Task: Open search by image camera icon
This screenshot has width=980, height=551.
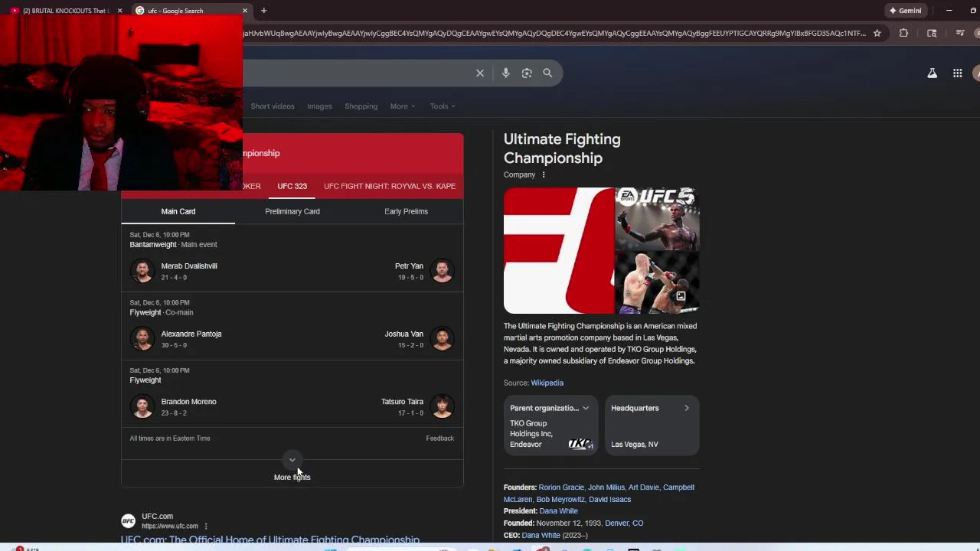Action: pyautogui.click(x=527, y=73)
